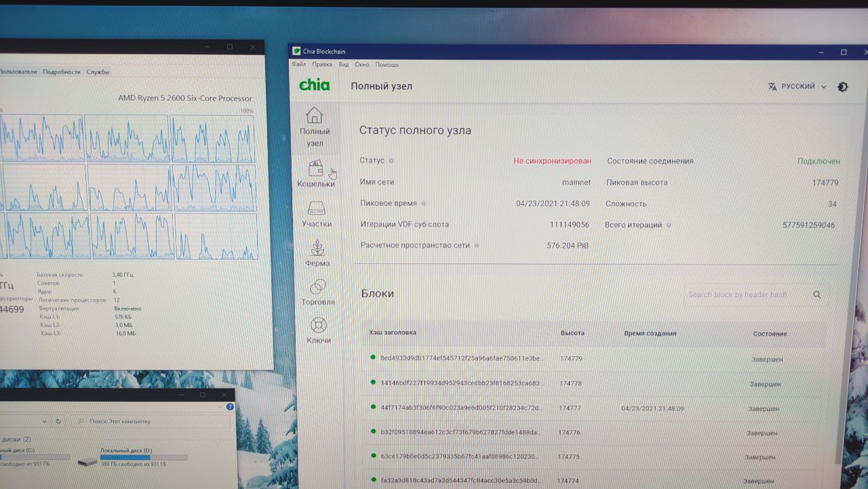This screenshot has height=489, width=868.
Task: Click the info icon next to Статус
Action: click(392, 161)
